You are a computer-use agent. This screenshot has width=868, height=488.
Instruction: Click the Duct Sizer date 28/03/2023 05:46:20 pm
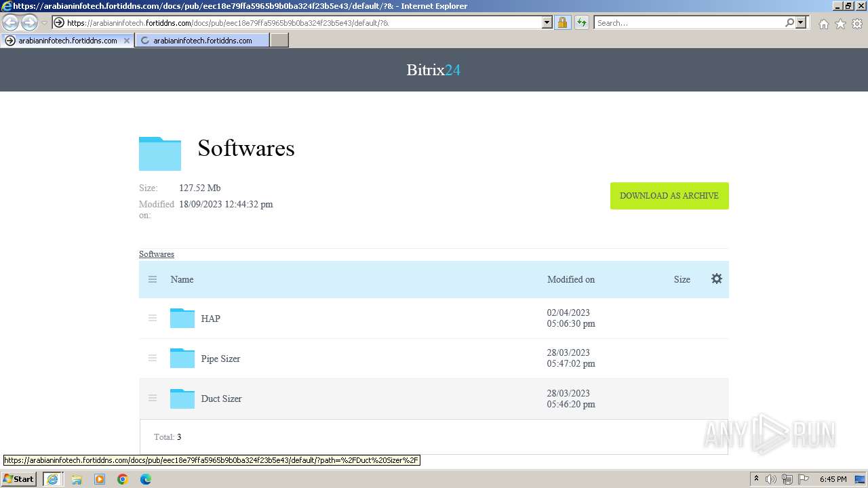(571, 399)
